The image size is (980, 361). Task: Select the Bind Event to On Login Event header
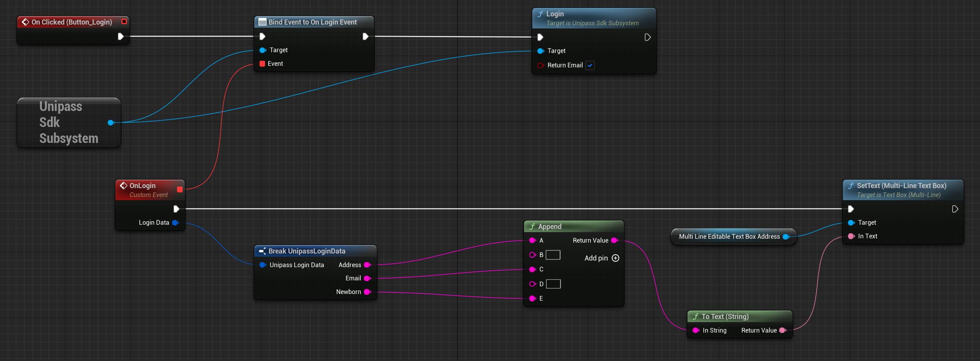pyautogui.click(x=312, y=22)
